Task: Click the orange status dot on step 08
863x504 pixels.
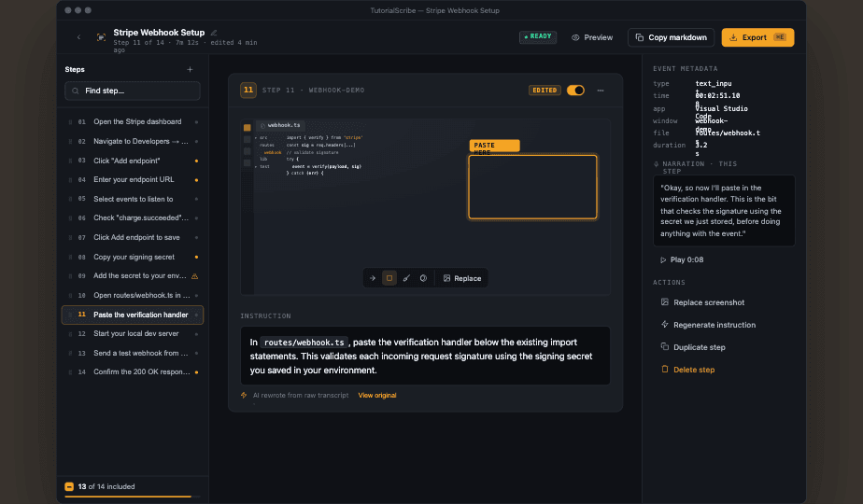Action: 196,257
